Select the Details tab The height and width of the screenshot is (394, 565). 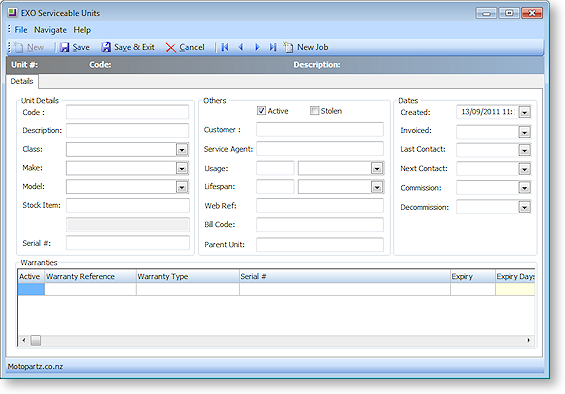(x=22, y=81)
